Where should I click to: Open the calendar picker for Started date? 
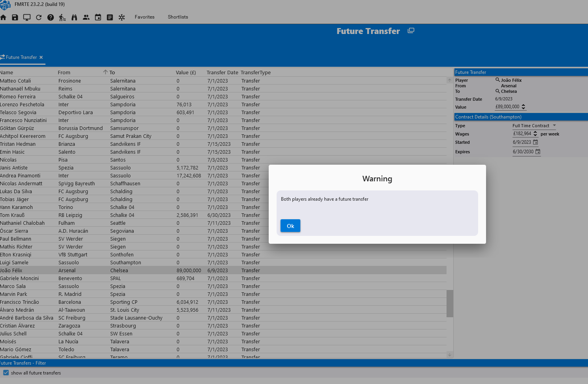(535, 142)
